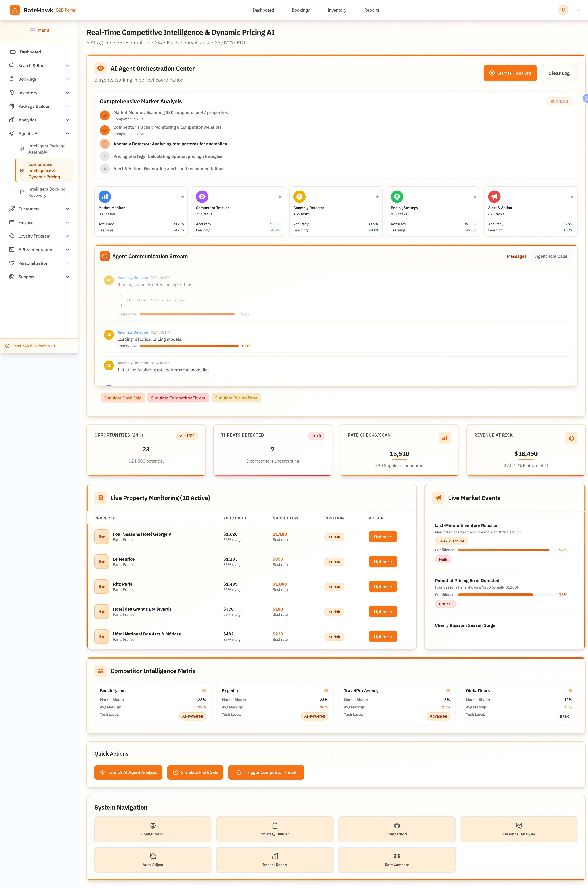Image resolution: width=588 pixels, height=888 pixels.
Task: Open the Anomaly Detector agent icon
Action: [x=299, y=196]
